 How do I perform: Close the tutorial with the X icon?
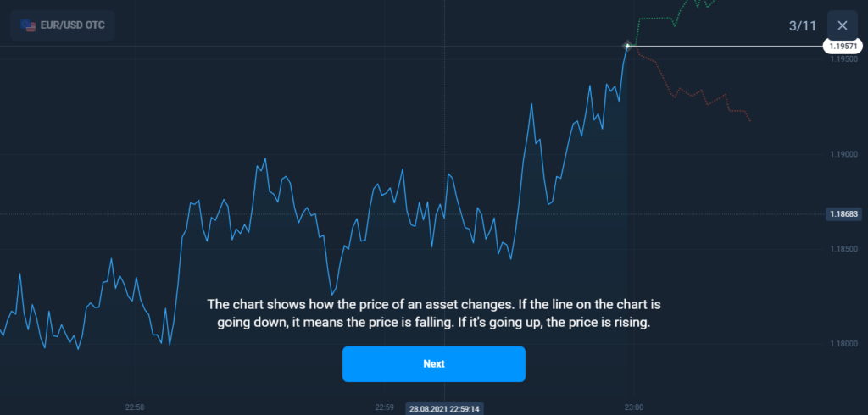click(x=842, y=25)
